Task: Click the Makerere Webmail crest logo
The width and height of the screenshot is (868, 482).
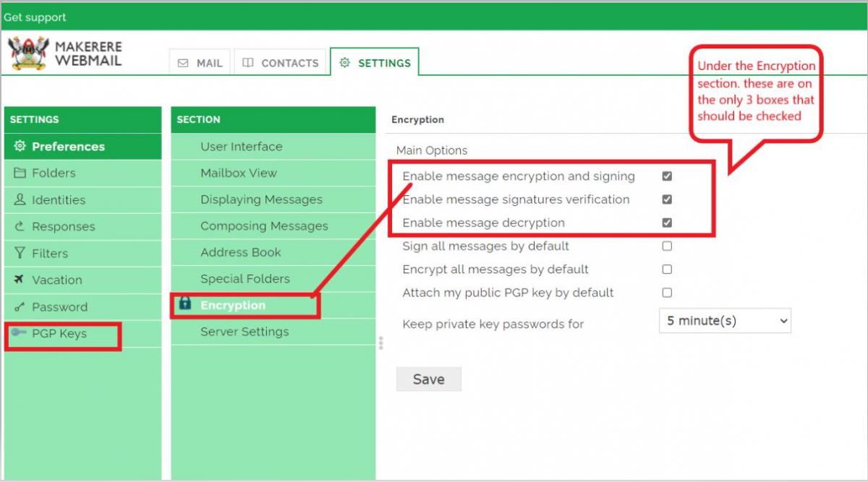Action: (x=29, y=53)
